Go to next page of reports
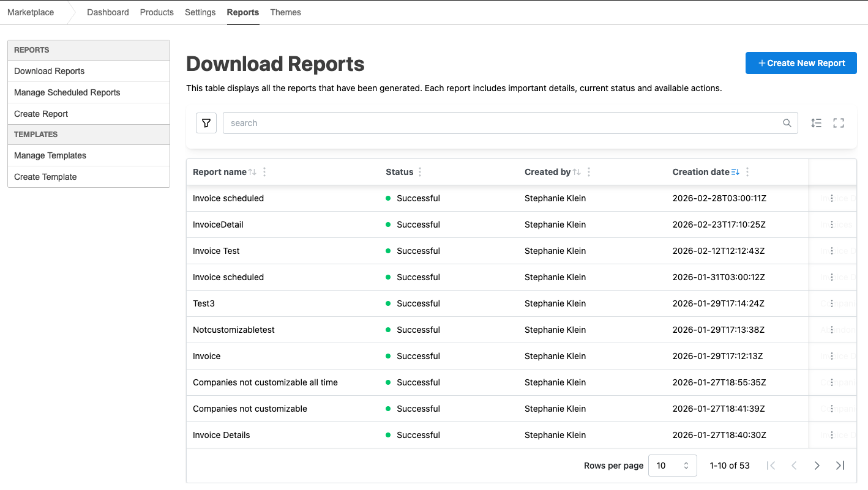This screenshot has width=868, height=490. [x=817, y=466]
